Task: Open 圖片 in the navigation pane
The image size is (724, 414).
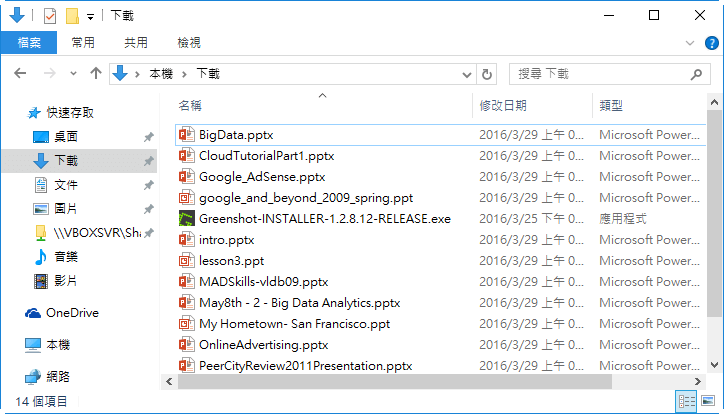Action: point(66,209)
